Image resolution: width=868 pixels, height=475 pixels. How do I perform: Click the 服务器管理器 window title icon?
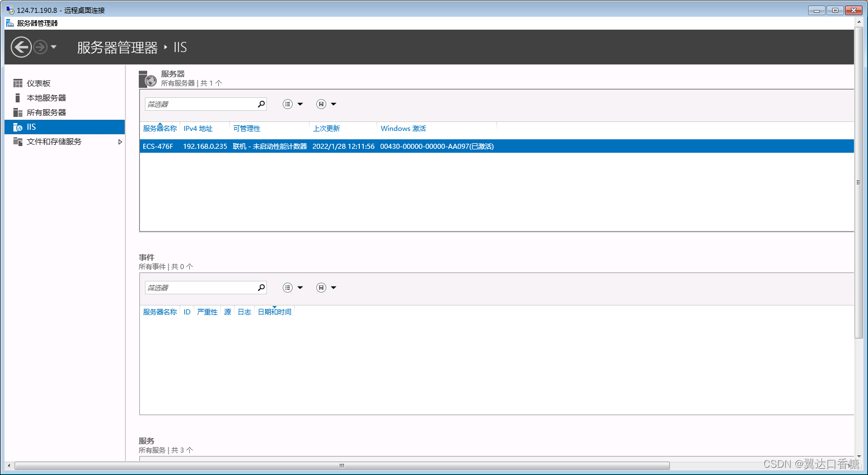pos(10,23)
